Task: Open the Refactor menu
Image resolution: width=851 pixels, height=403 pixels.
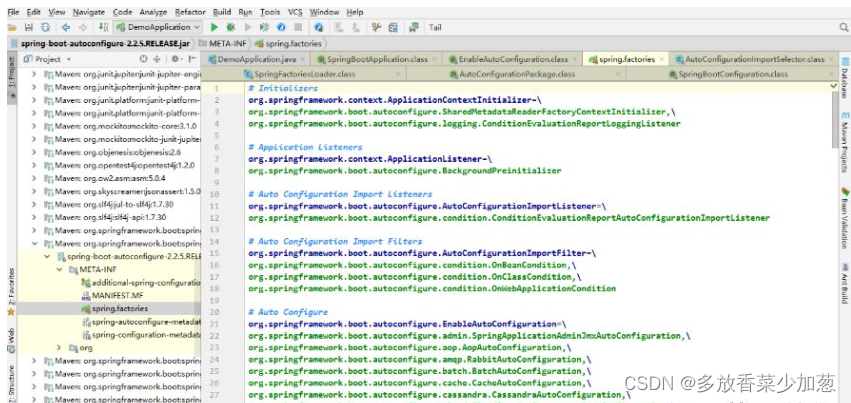Action: (190, 12)
